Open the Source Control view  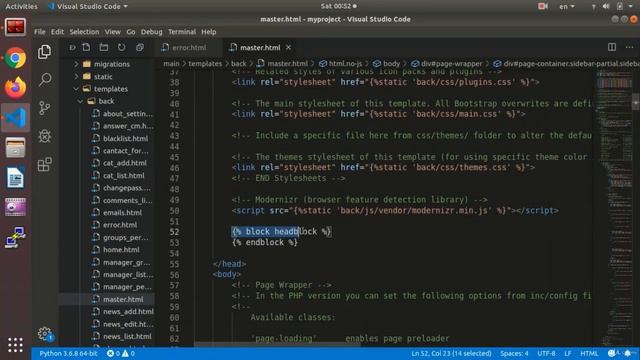(x=44, y=108)
